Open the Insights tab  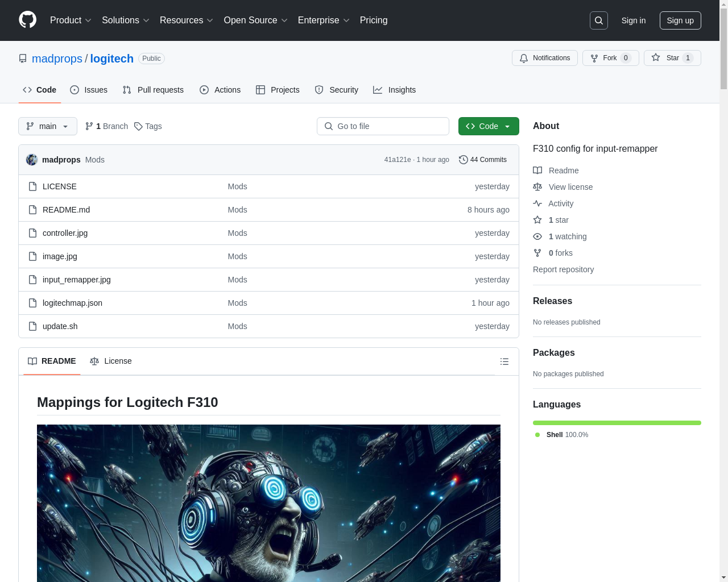click(x=395, y=90)
